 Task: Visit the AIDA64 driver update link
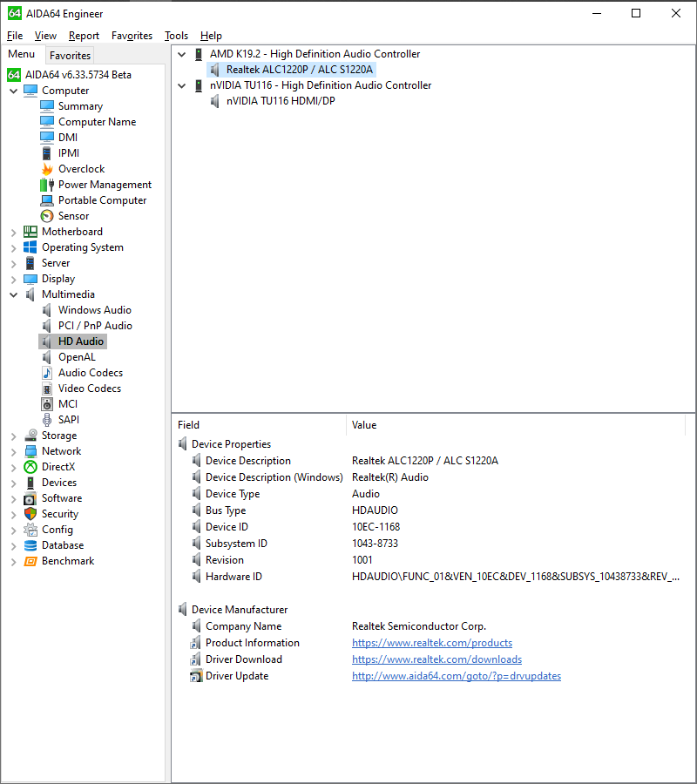[456, 676]
